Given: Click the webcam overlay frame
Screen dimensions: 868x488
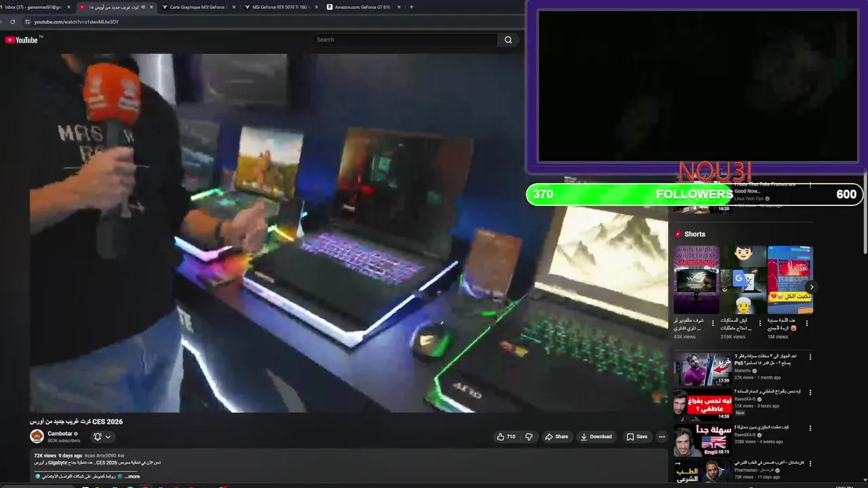Looking at the screenshot, I should coord(696,86).
